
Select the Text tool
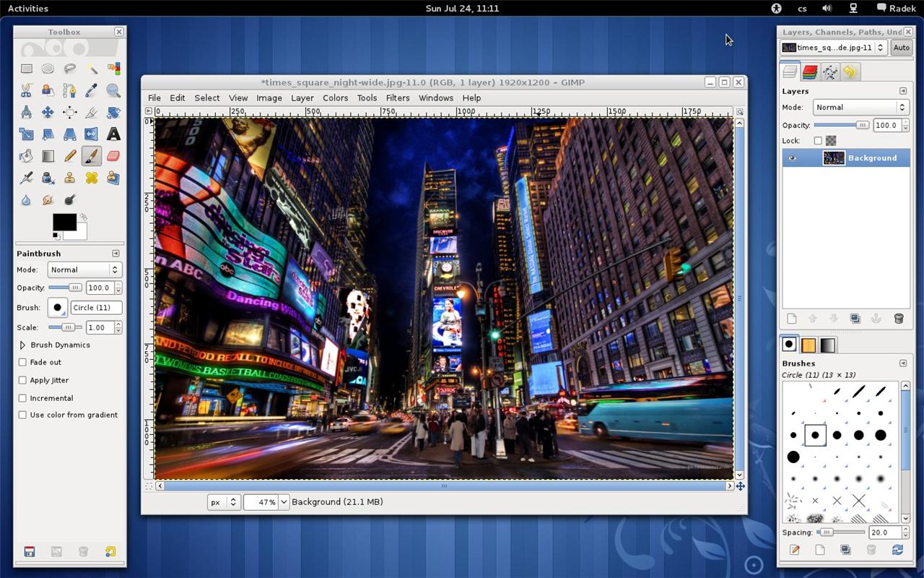pos(113,134)
